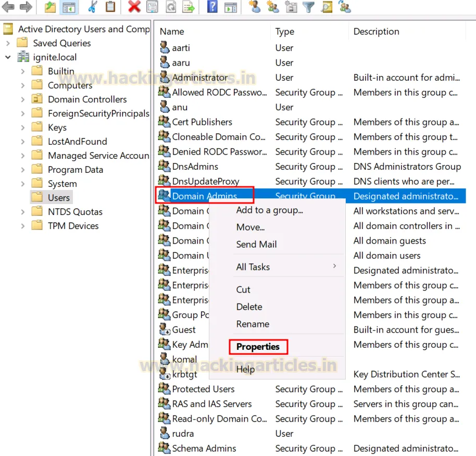Click Rename in the context menu
The height and width of the screenshot is (456, 476).
[x=253, y=324]
